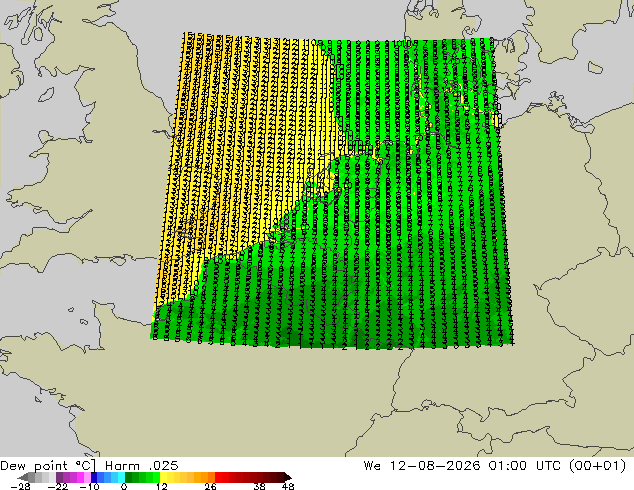Image resolution: width=634 pixels, height=490 pixels.
Task: Click the 38 label on the color scale
Action: 260,486
